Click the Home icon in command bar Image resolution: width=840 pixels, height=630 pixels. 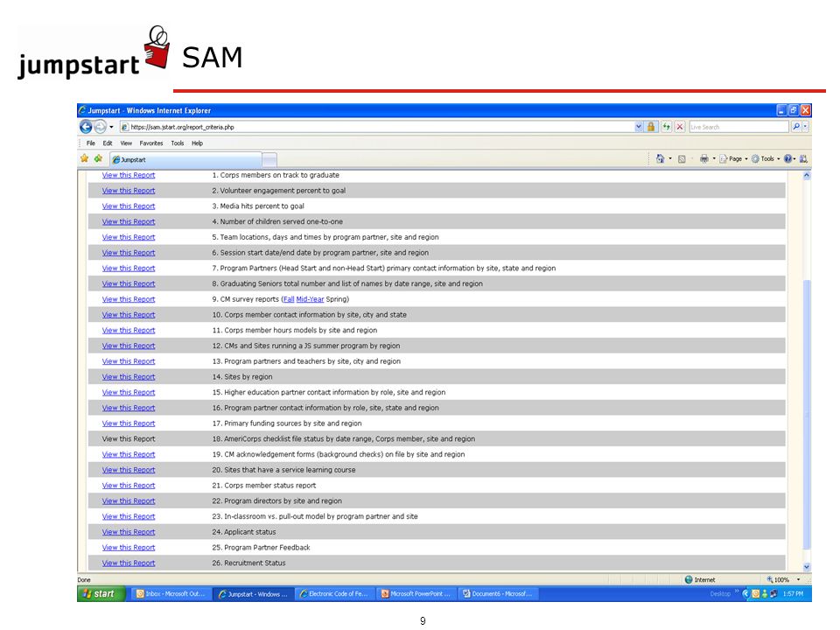[660, 158]
